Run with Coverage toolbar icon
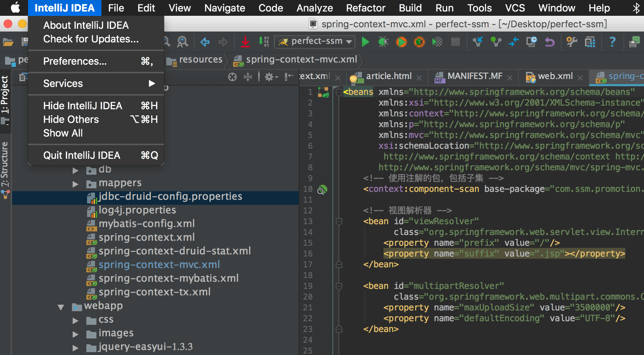 (x=401, y=42)
